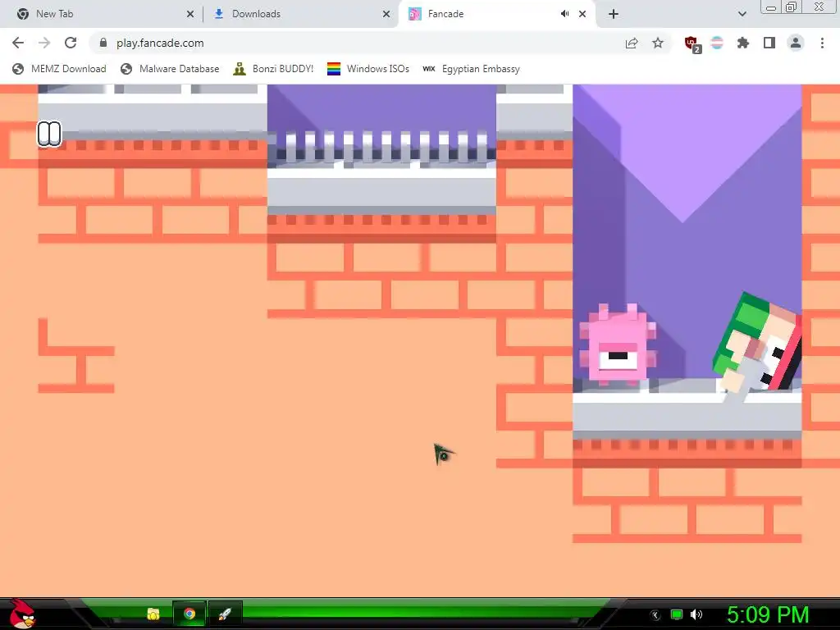Open the taskbar folder icon

click(x=153, y=614)
